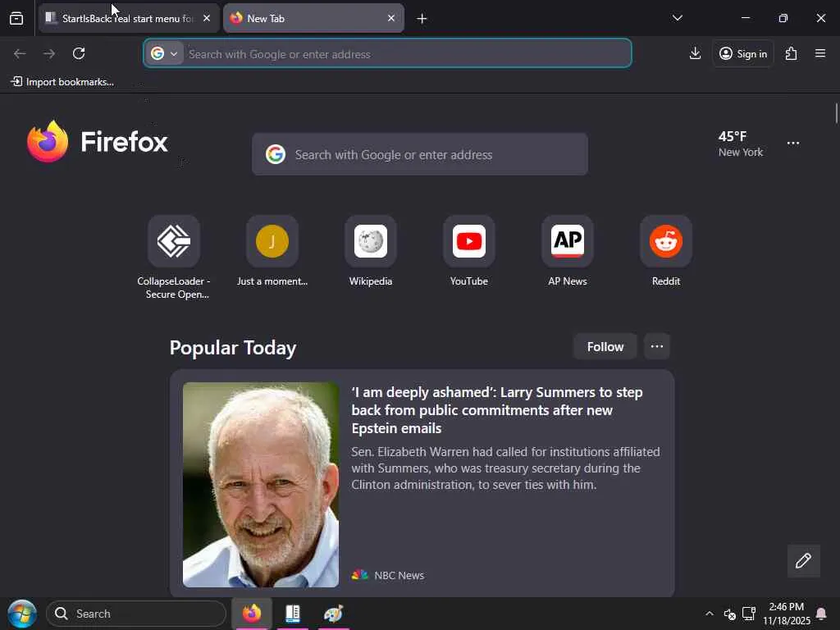Open the 45°F New York weather widget
Image resolution: width=840 pixels, height=630 pixels.
(x=741, y=144)
